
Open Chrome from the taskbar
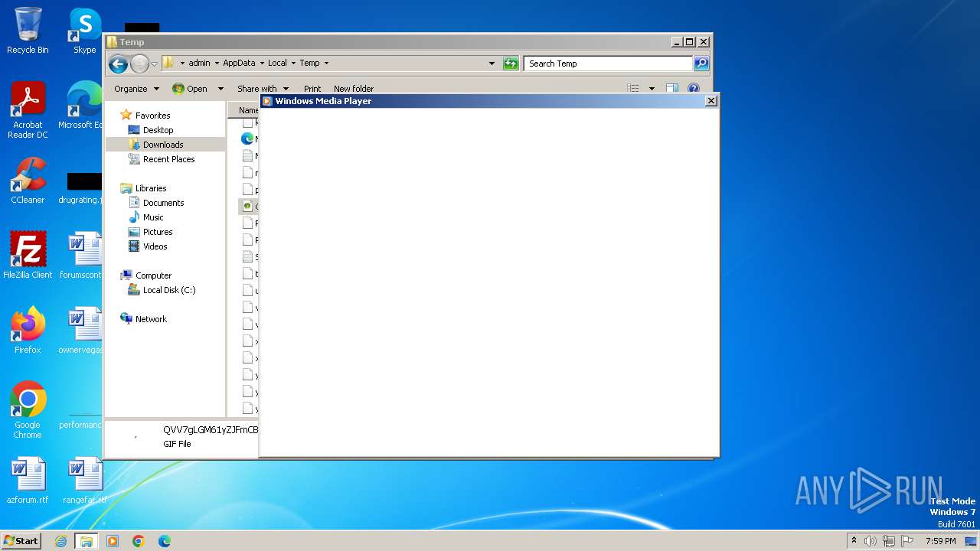point(139,541)
